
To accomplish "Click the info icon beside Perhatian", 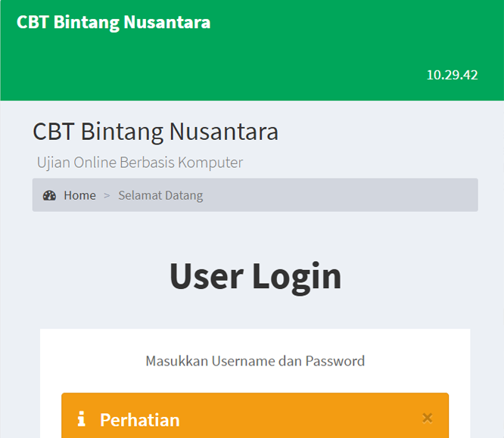I will 82,419.
